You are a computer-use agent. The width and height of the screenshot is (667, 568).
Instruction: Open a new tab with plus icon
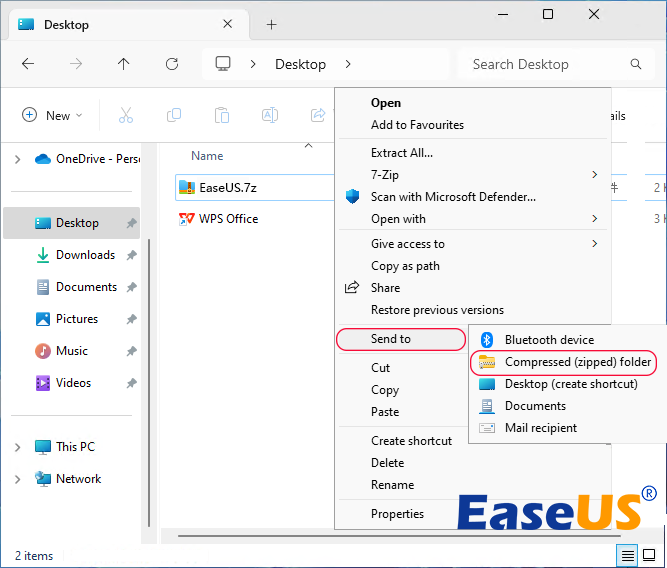click(271, 25)
